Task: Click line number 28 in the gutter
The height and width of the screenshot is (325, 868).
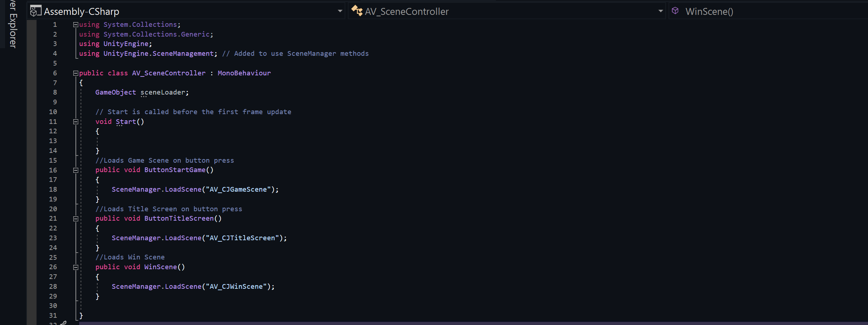Action: pos(53,287)
